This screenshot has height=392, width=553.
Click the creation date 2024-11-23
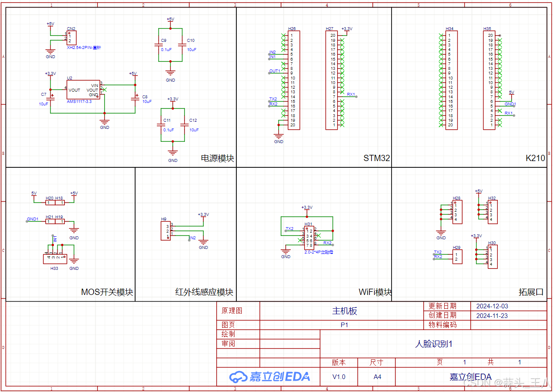click(492, 316)
